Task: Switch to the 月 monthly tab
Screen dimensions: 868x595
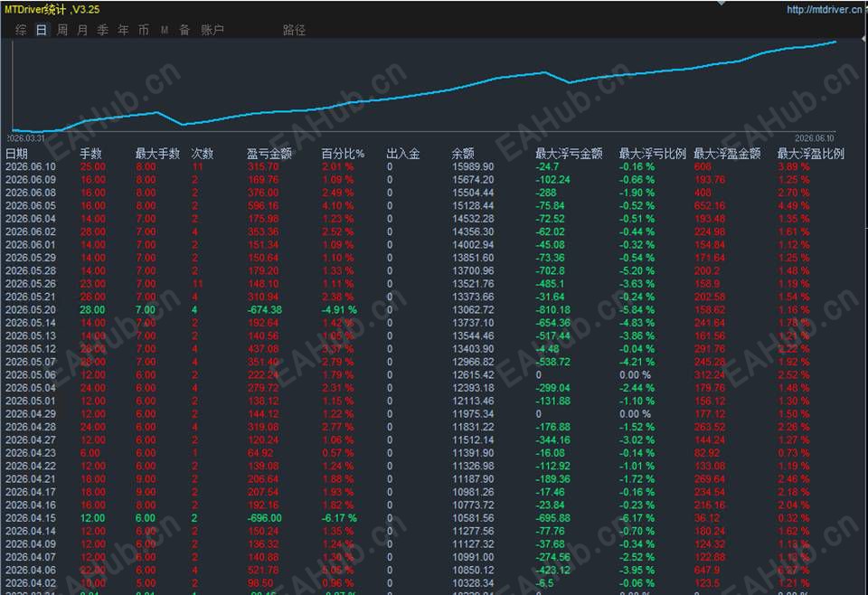Action: (x=82, y=30)
